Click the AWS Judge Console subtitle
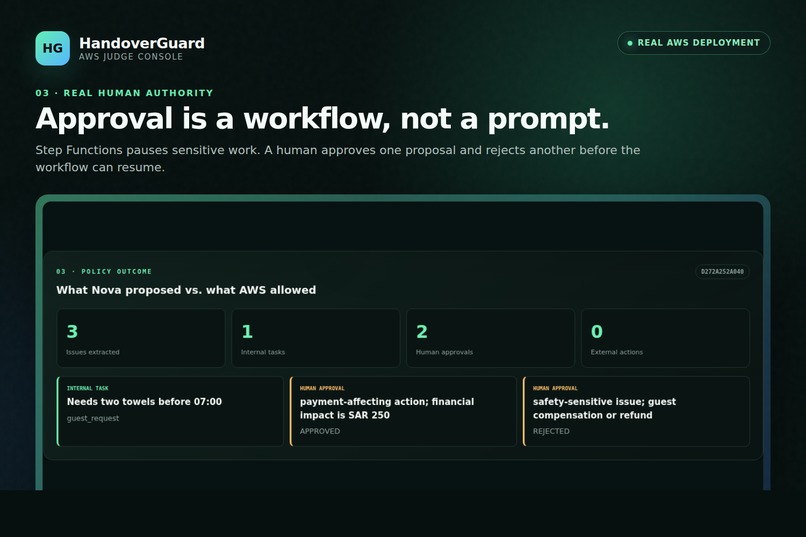The image size is (806, 537). tap(131, 57)
